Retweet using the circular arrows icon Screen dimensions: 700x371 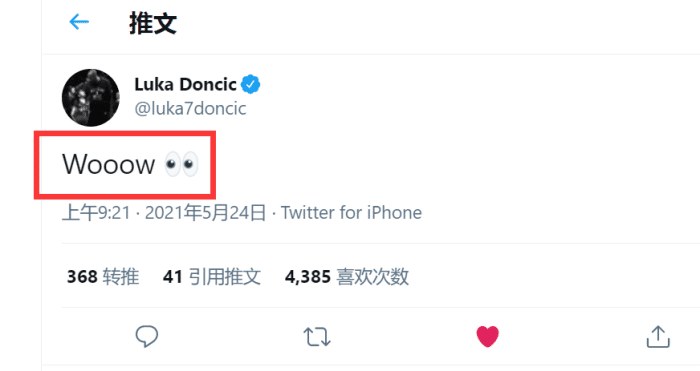tap(317, 337)
